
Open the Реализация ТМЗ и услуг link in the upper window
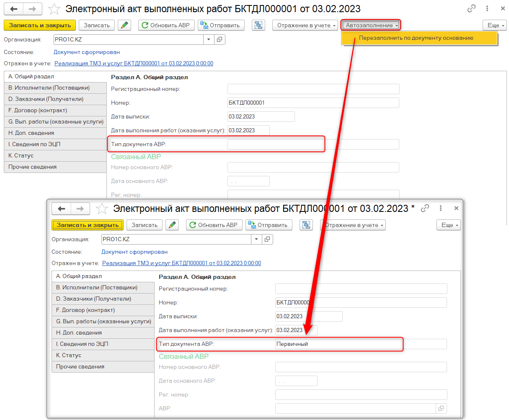(x=134, y=64)
